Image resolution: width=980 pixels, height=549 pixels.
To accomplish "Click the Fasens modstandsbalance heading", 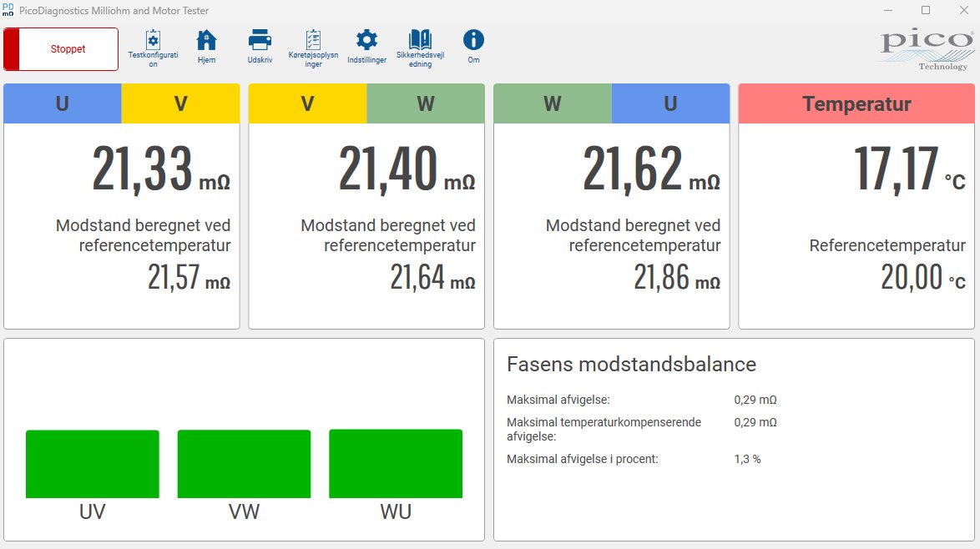I will point(632,364).
